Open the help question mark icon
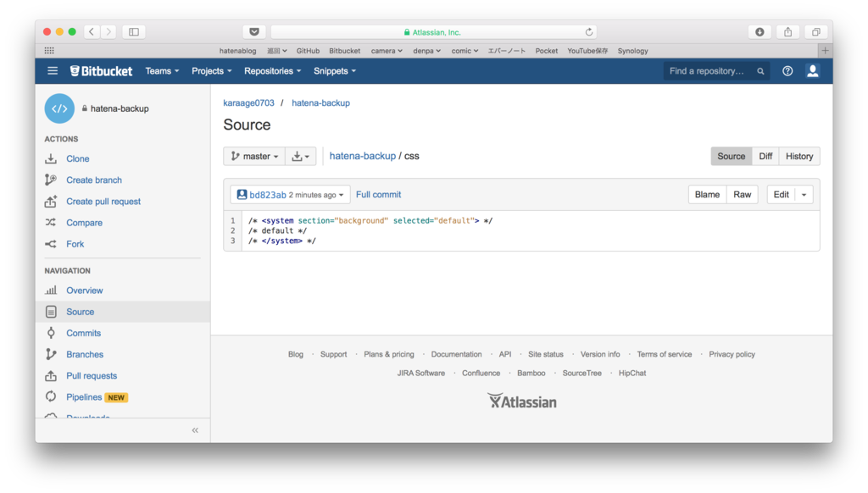Screen dimensions: 868x493 point(787,71)
